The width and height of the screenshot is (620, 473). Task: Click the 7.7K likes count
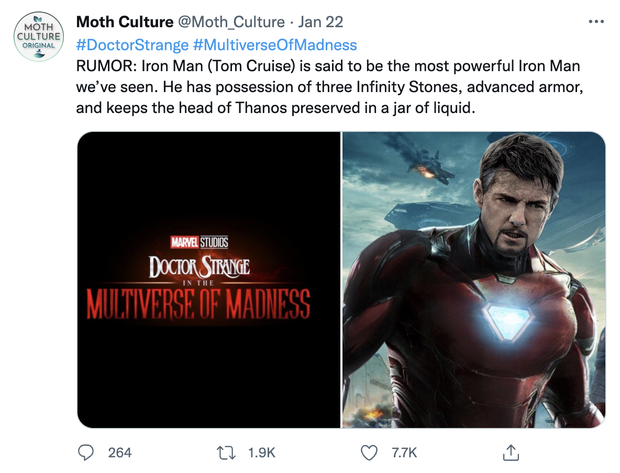[404, 453]
